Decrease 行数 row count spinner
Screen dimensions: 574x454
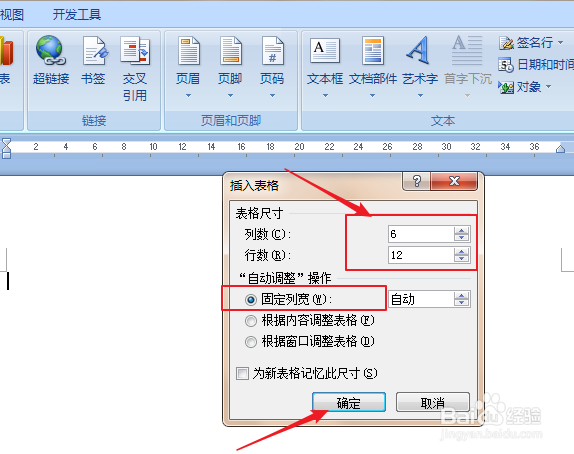[461, 258]
